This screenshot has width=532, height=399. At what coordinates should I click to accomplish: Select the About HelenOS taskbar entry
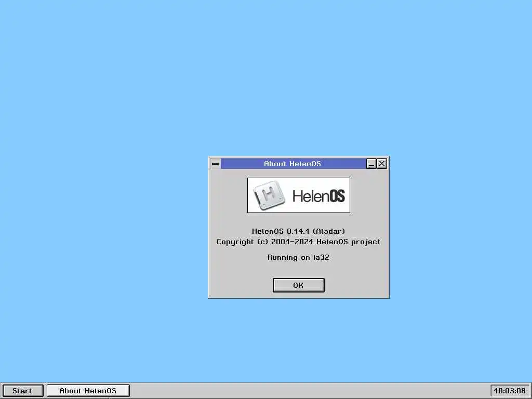(x=88, y=391)
